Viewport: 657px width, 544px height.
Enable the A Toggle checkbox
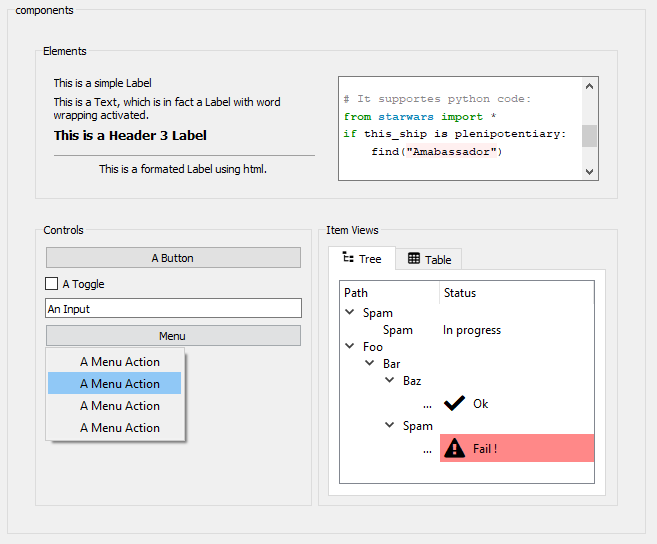point(52,284)
